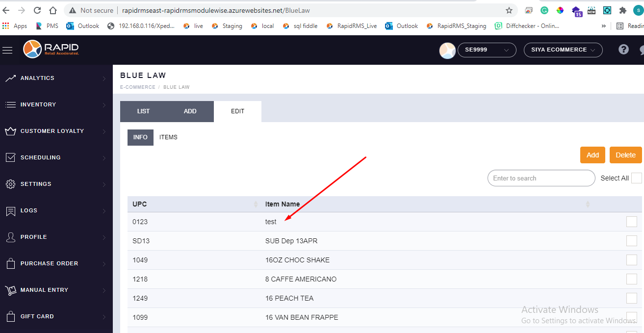Open Analytics from sidebar chart icon
The image size is (644, 333).
coord(11,78)
